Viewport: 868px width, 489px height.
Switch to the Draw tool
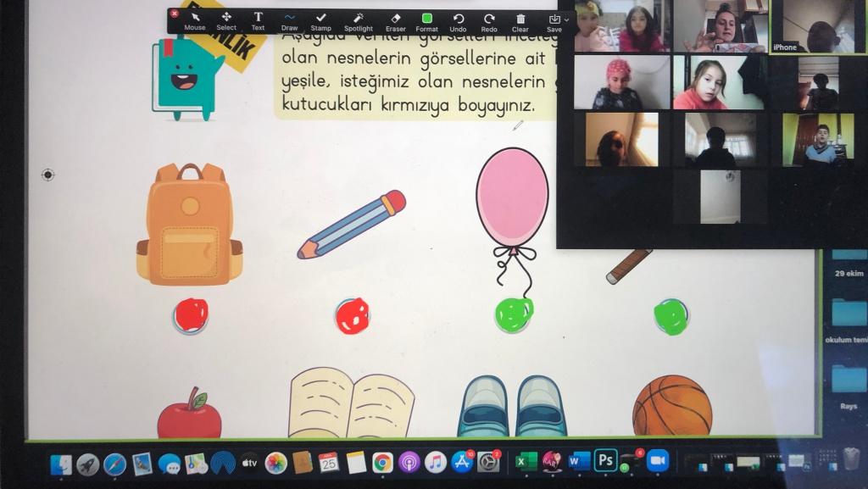[x=290, y=20]
